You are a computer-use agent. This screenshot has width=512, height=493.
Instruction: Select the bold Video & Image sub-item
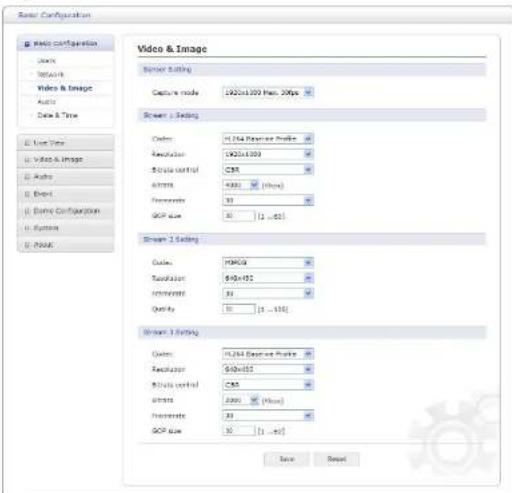point(65,88)
